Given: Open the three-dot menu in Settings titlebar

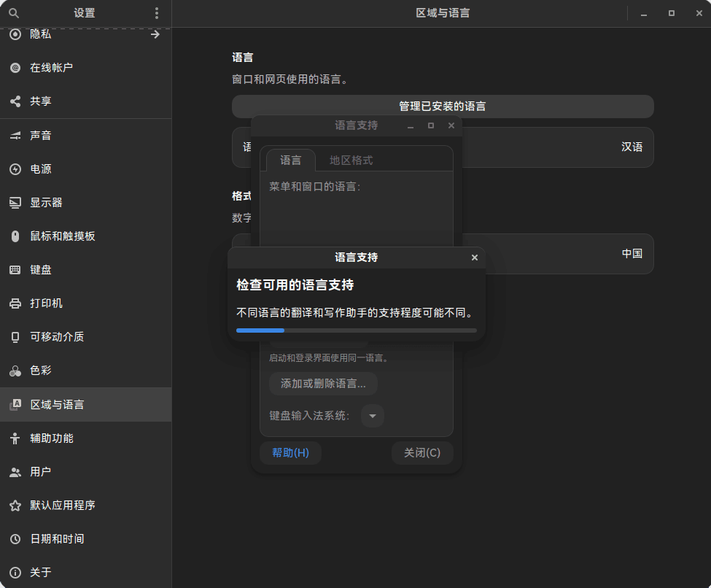Looking at the screenshot, I should (156, 12).
